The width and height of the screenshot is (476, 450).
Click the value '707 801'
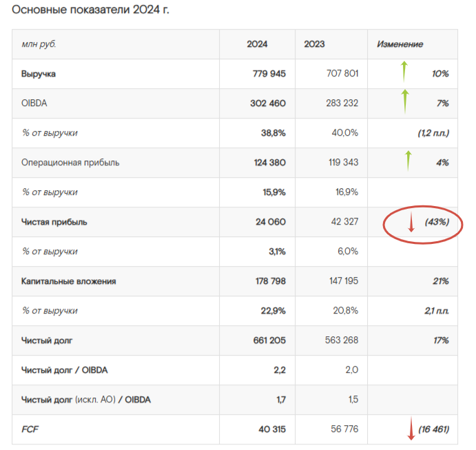click(342, 73)
